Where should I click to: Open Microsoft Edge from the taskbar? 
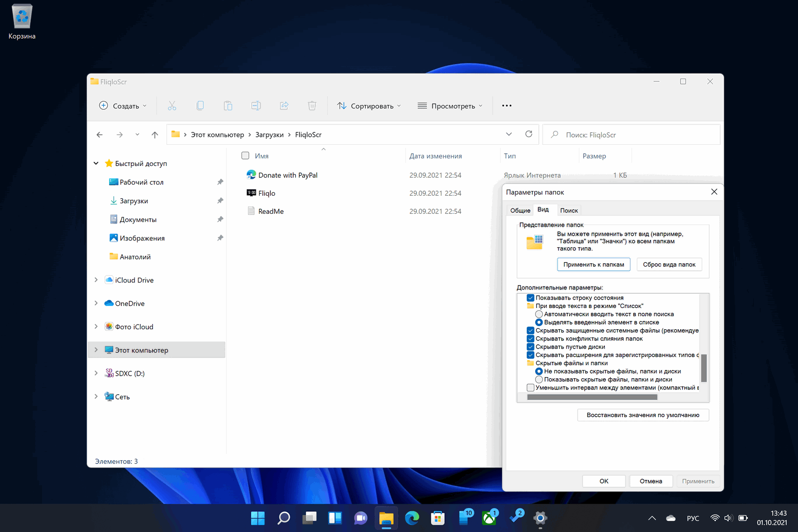[x=412, y=518]
